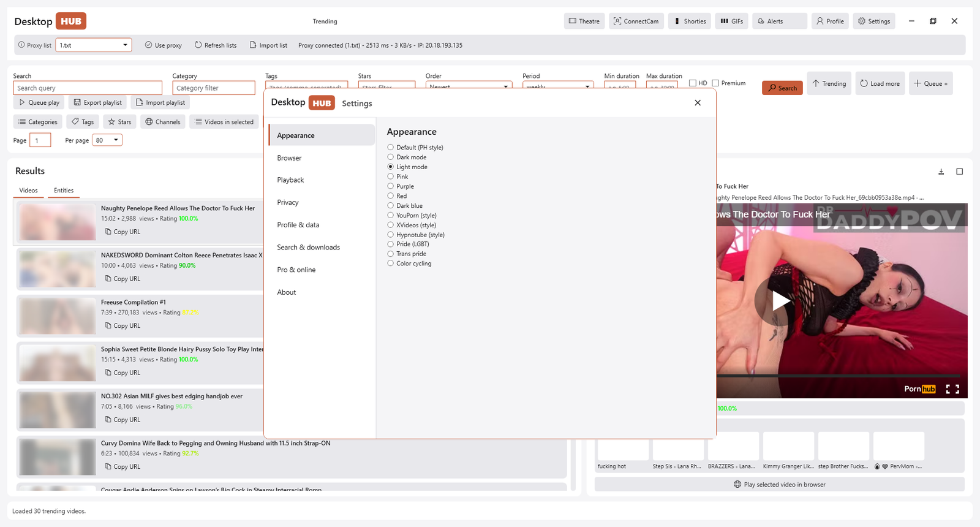Click Play selected video in browser
The width and height of the screenshot is (980, 527).
[x=779, y=485]
